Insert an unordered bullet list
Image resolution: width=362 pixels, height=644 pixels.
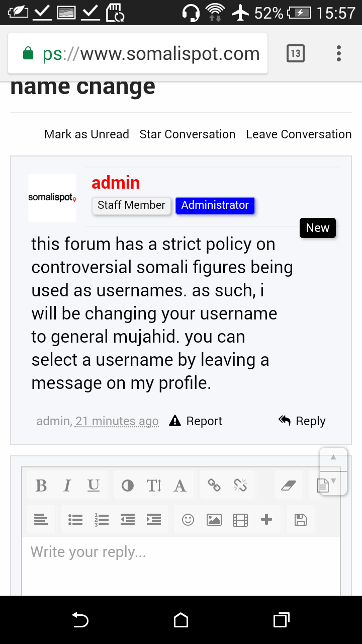tap(75, 520)
